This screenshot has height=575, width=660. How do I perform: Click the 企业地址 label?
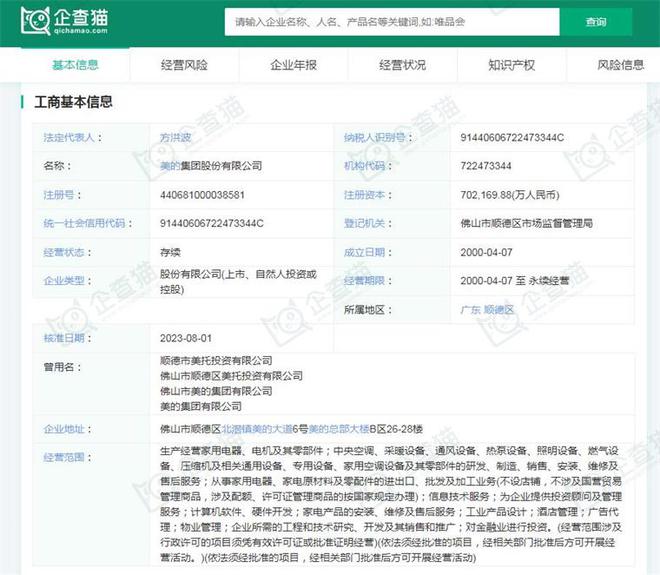pyautogui.click(x=64, y=429)
